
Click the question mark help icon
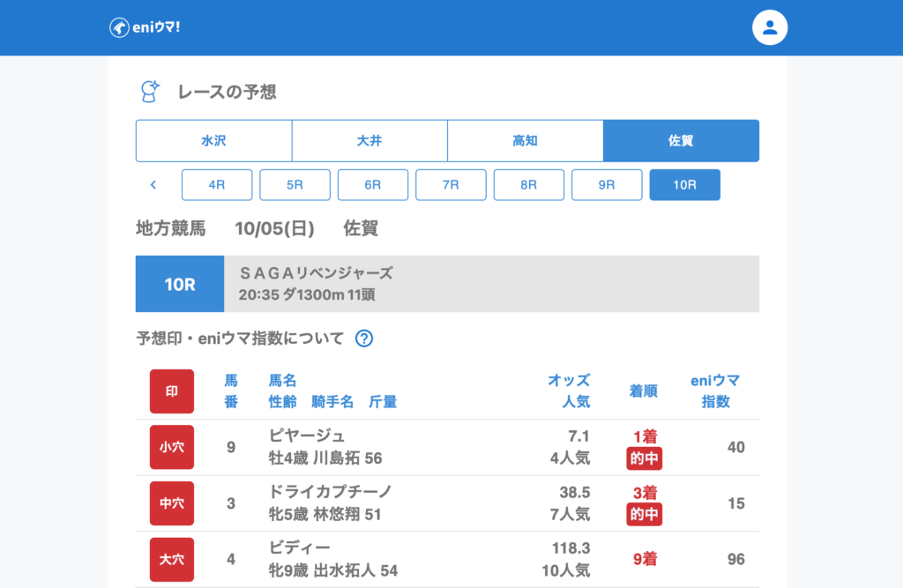[x=363, y=339]
